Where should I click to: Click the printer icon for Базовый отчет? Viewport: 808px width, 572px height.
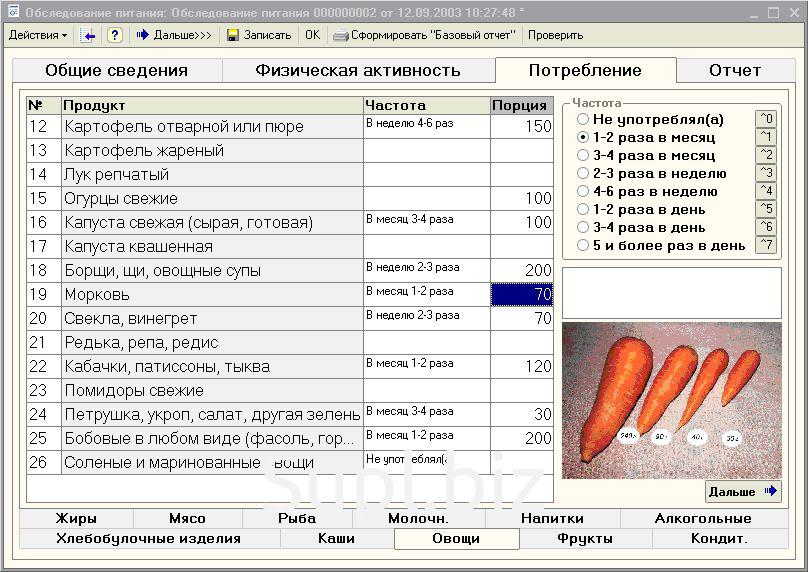(341, 35)
